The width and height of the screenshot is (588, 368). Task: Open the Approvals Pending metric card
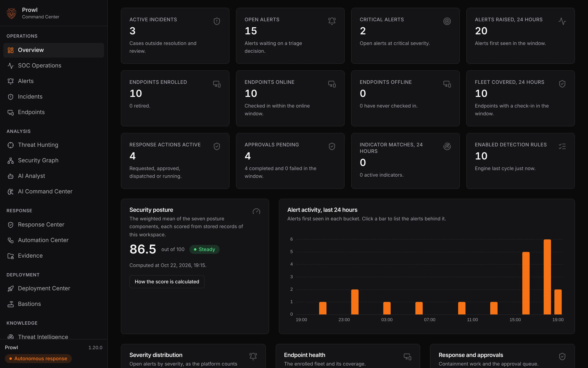[290, 161]
